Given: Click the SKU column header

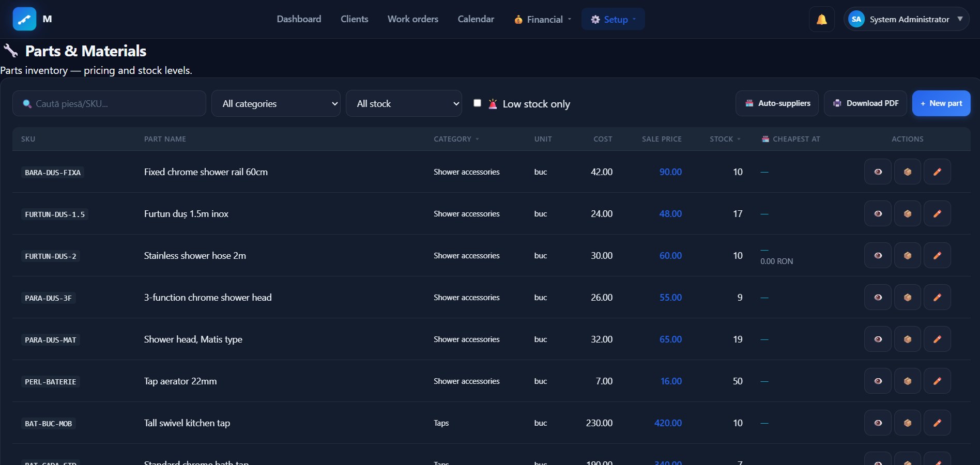Looking at the screenshot, I should 28,139.
